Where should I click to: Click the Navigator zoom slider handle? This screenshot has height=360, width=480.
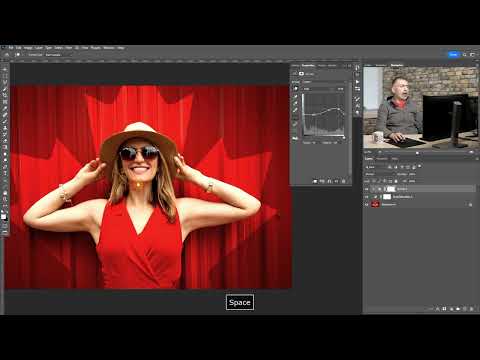point(417,153)
